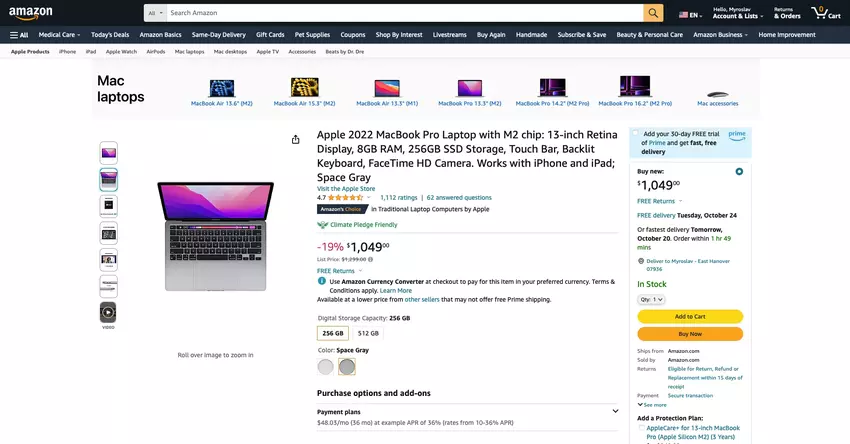Image resolution: width=850 pixels, height=444 pixels.
Task: Click the share icon above the title
Action: 296,139
